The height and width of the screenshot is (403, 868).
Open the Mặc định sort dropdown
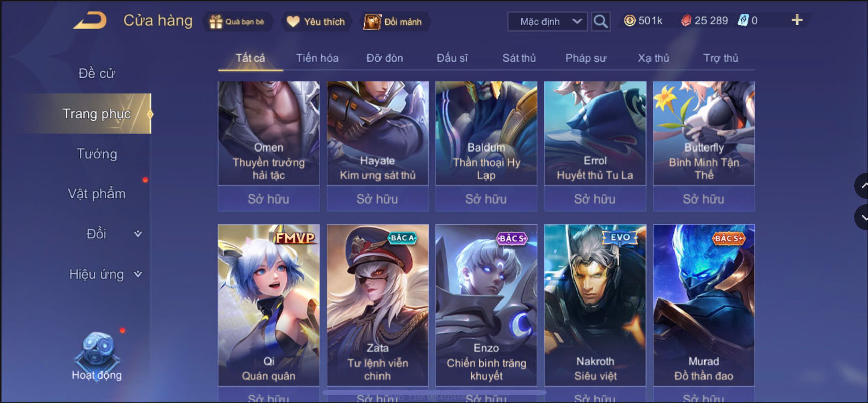coord(548,22)
